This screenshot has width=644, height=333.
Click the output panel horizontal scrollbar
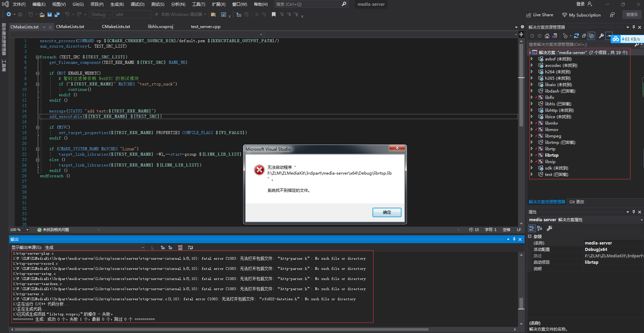pyautogui.click(x=222, y=329)
